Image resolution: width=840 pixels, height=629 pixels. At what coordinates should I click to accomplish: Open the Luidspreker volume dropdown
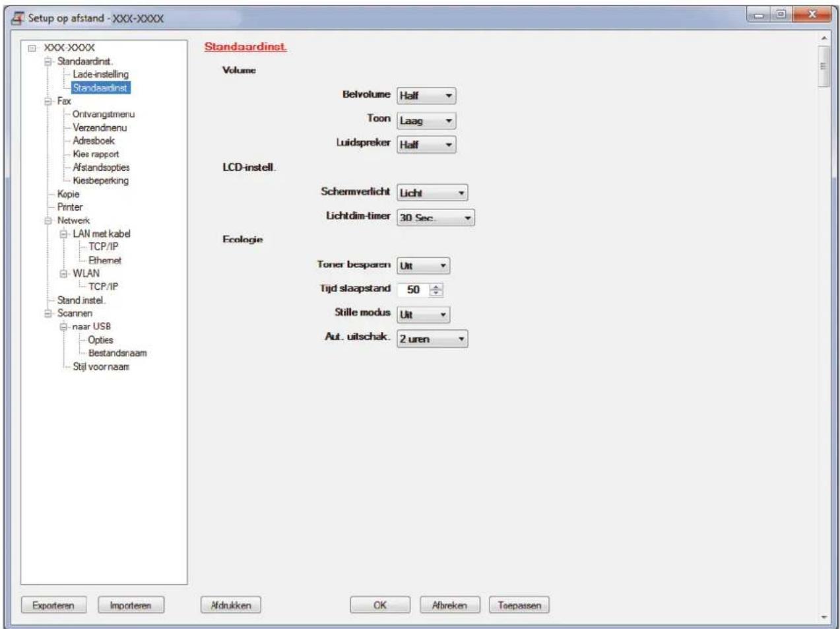click(x=426, y=145)
